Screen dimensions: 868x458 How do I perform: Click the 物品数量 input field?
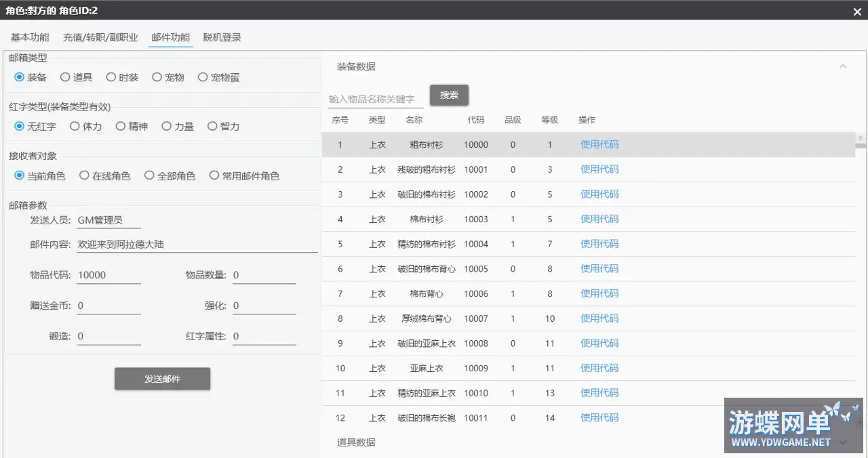pos(264,275)
